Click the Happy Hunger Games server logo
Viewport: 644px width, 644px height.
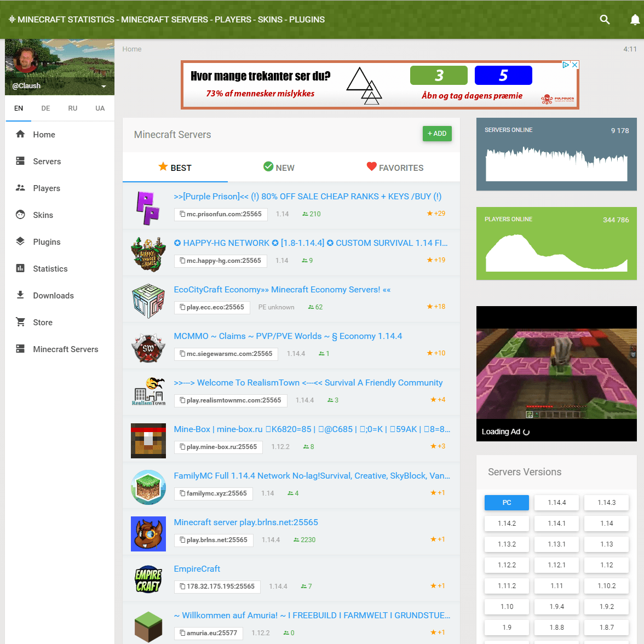[148, 254]
